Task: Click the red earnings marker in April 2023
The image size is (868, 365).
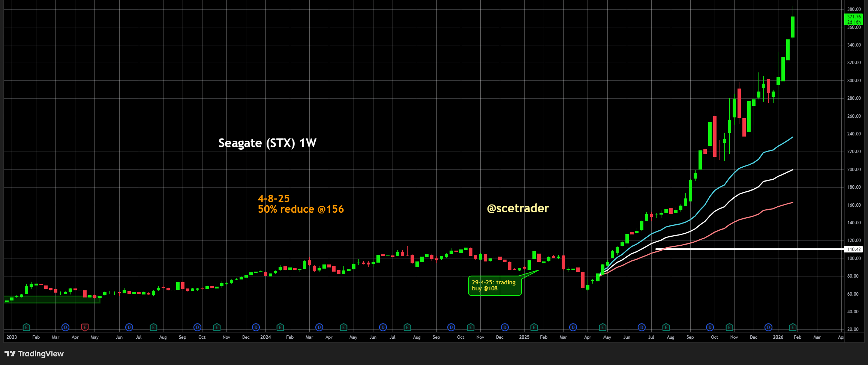Action: (x=85, y=327)
